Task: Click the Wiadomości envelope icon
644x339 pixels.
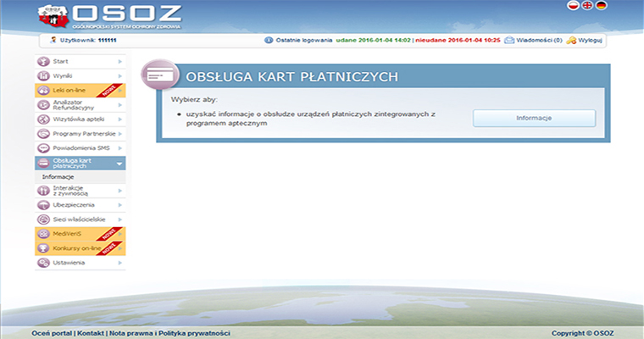Action: coord(509,40)
